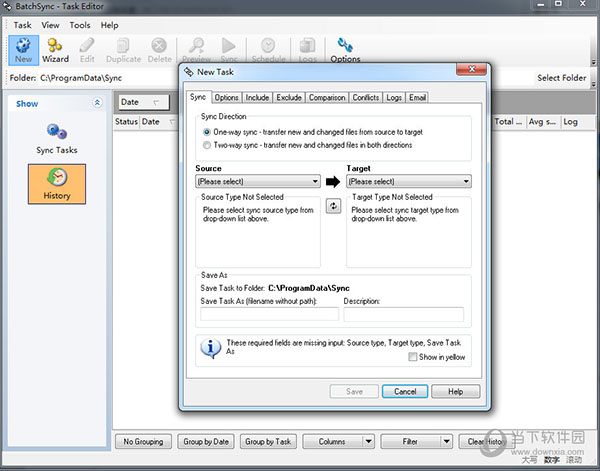600x471 pixels.
Task: Click Group by Date button
Action: coord(206,442)
